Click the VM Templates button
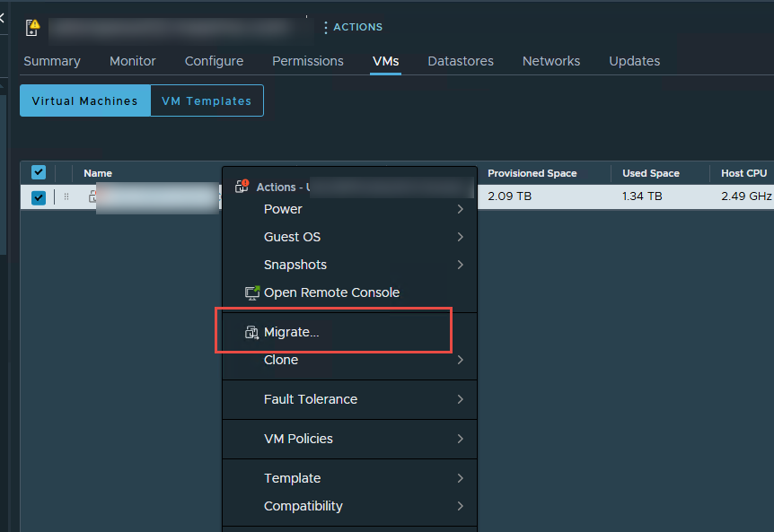The height and width of the screenshot is (532, 774). pos(207,101)
